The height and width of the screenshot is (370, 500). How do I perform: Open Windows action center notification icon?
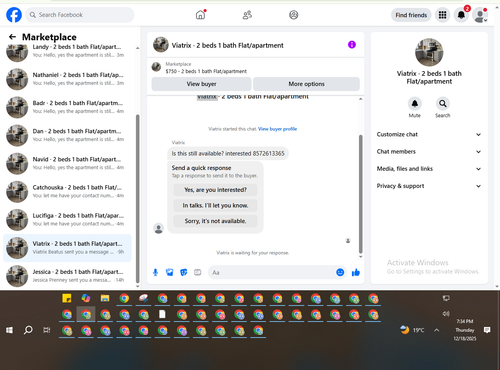[487, 330]
